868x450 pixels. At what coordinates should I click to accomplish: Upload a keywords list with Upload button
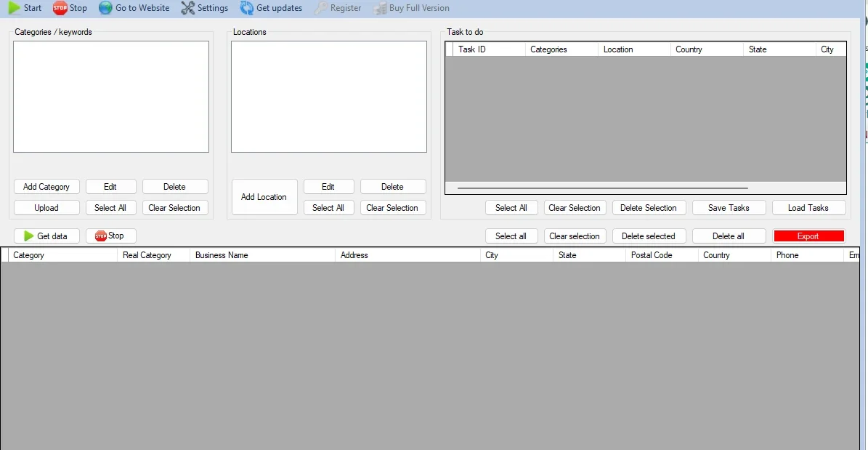coord(46,208)
